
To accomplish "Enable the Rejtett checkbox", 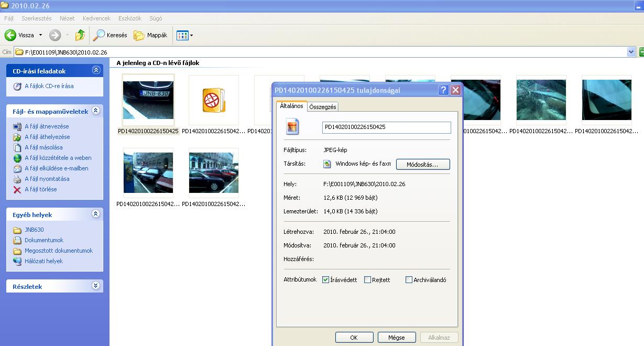I will coord(367,280).
